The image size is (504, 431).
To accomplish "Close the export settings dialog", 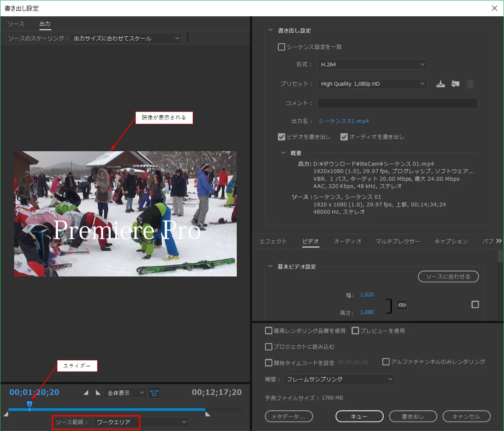I will point(494,8).
